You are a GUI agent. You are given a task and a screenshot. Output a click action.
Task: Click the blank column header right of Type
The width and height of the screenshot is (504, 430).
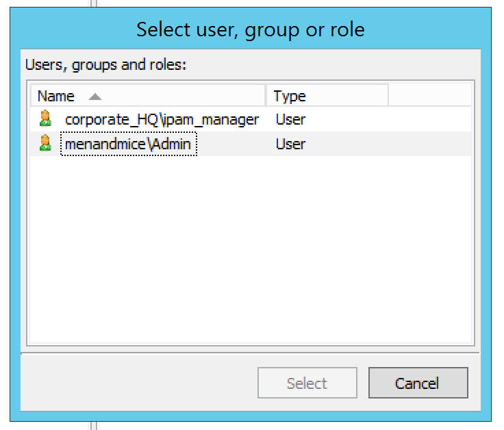tap(429, 96)
